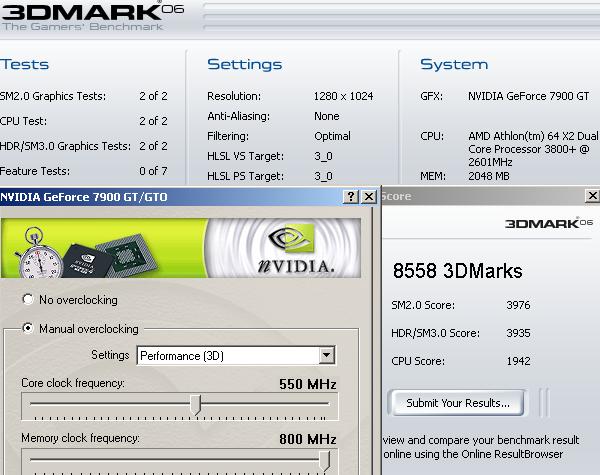Click the CPU AMD Athlon 64 X2 text
Screen dimensions: 600x475
[x=533, y=149]
